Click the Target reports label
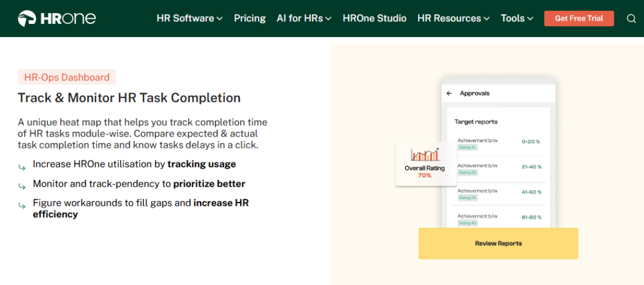Viewport: 644px width, 285px height. (x=476, y=122)
